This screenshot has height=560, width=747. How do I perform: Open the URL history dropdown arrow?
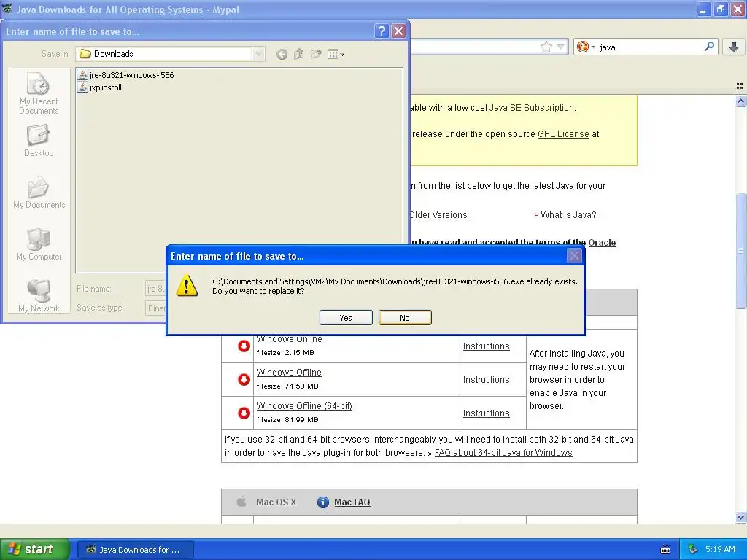pos(561,47)
